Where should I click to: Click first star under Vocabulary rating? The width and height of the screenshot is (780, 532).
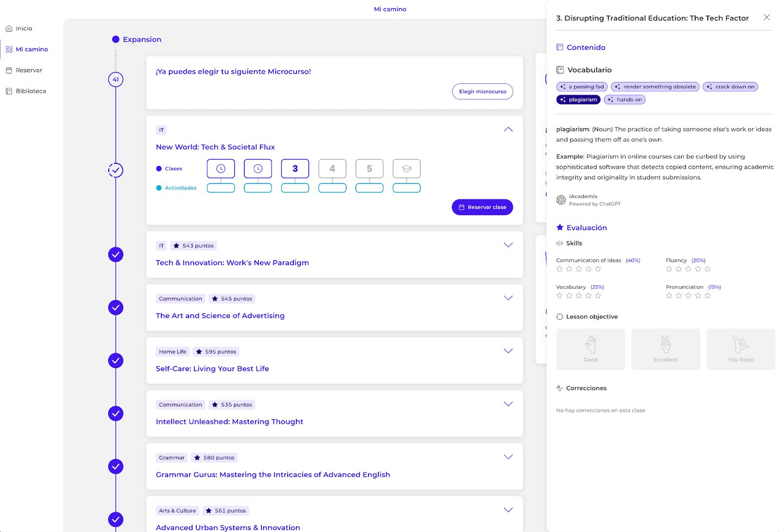560,296
